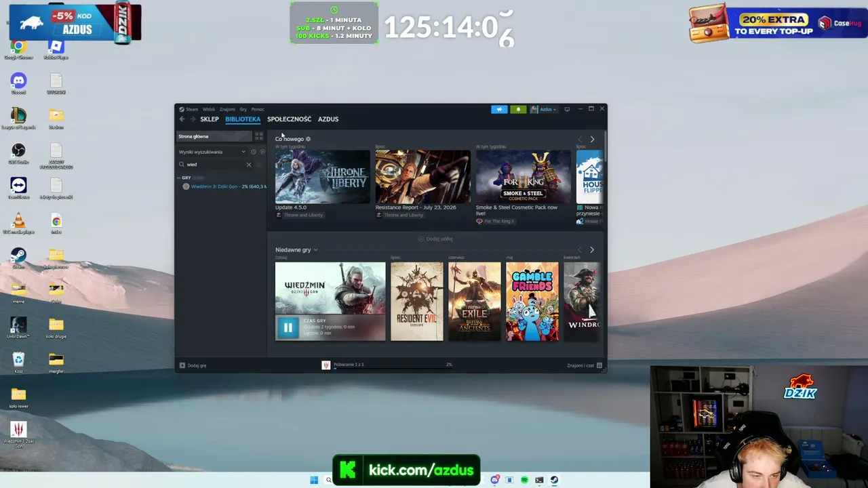Open the Znajomi menu

pyautogui.click(x=227, y=109)
